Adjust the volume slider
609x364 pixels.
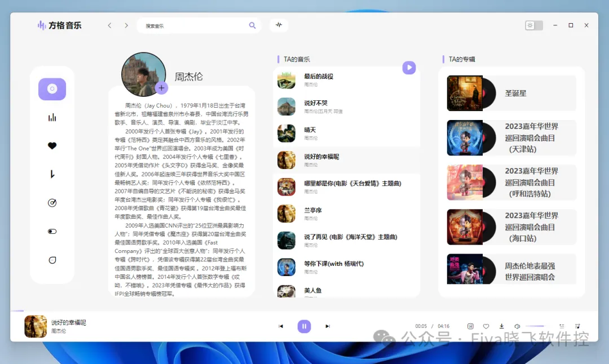537,326
